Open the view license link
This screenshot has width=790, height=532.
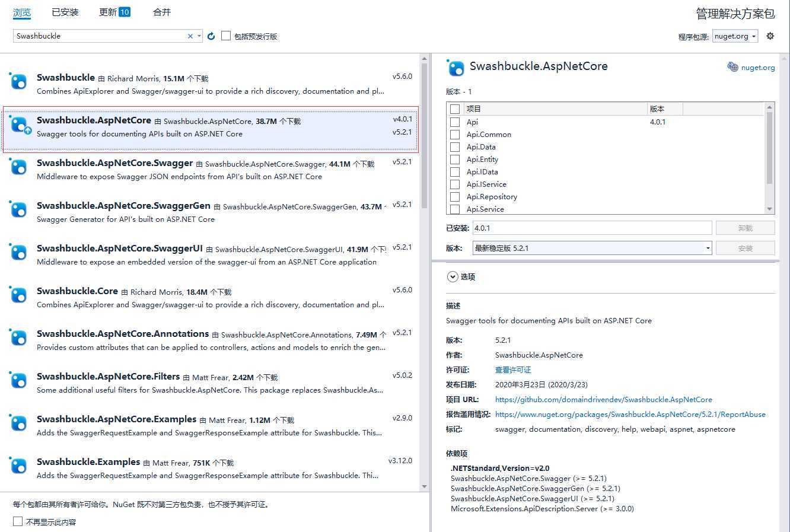[513, 369]
